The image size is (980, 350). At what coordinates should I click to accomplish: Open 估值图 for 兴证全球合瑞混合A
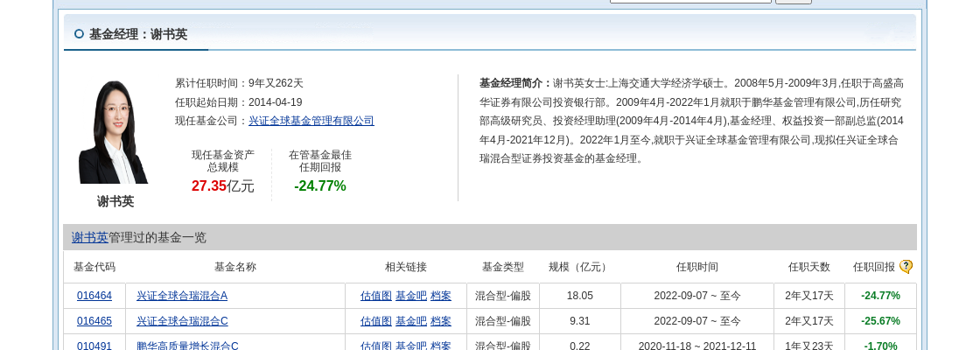point(376,296)
